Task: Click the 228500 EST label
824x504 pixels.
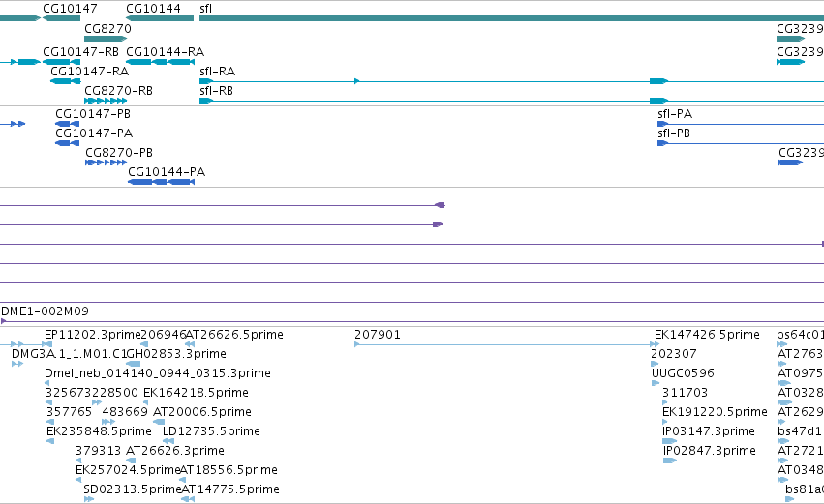Action: pyautogui.click(x=115, y=392)
